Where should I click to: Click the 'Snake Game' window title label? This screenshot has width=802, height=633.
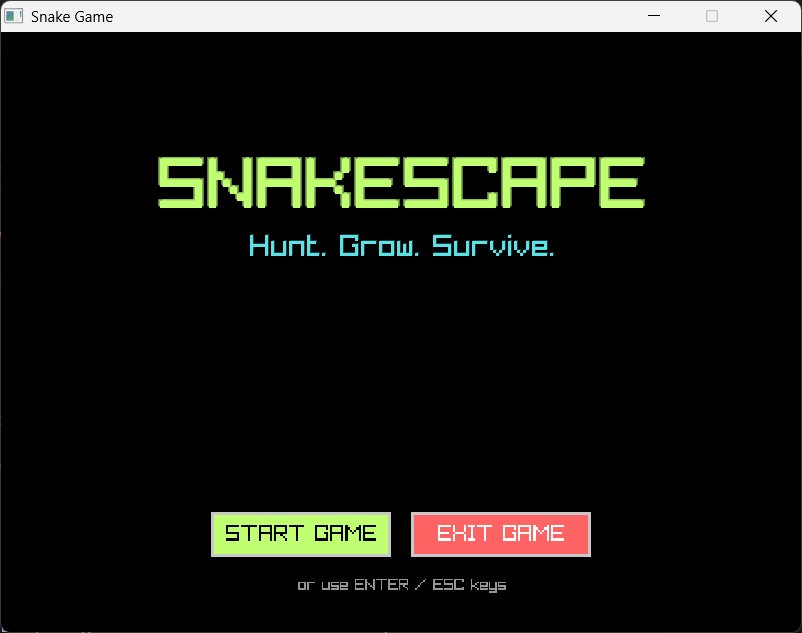[72, 16]
